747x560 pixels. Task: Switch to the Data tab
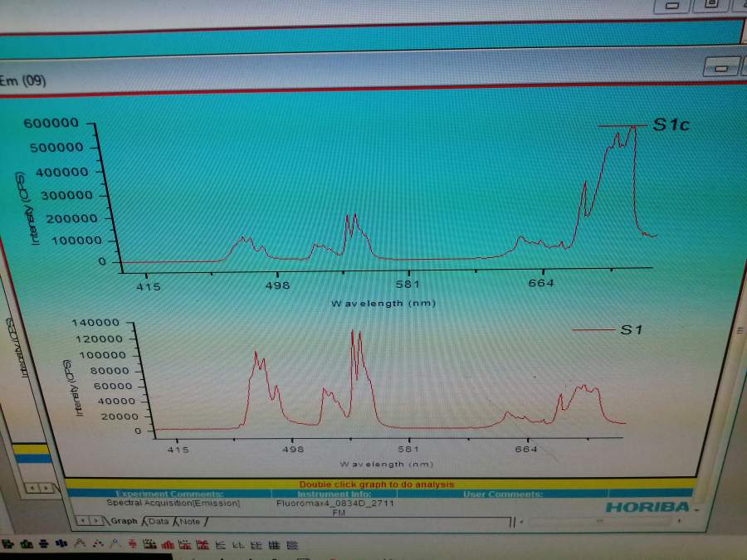[158, 522]
